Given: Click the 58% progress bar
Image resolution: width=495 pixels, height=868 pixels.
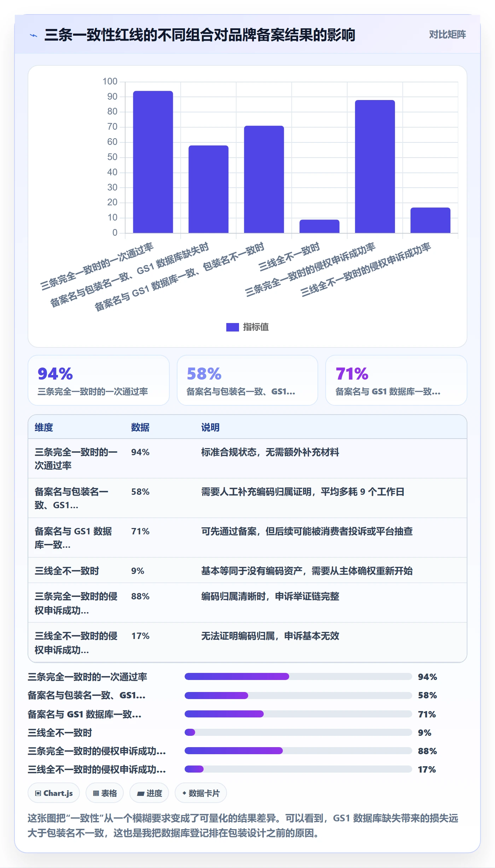Looking at the screenshot, I should tap(298, 696).
